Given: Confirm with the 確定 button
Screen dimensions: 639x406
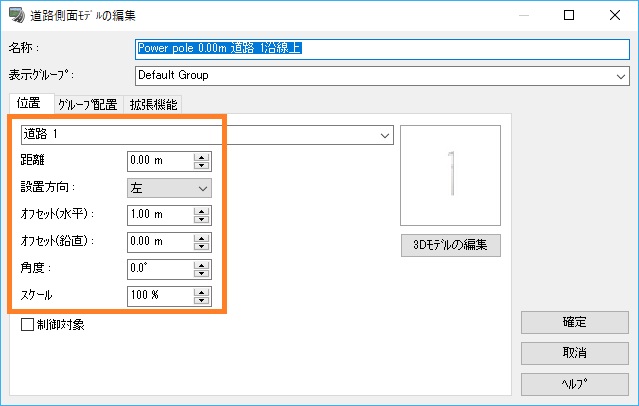Looking at the screenshot, I should (x=575, y=322).
